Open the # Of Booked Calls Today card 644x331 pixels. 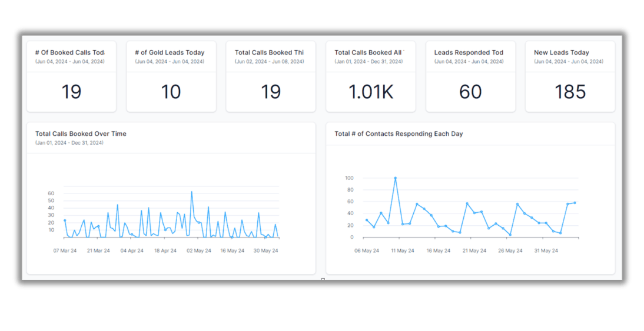pyautogui.click(x=71, y=76)
